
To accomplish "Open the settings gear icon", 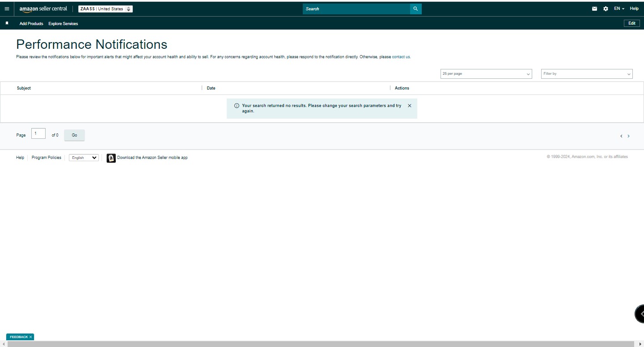I will pos(606,9).
